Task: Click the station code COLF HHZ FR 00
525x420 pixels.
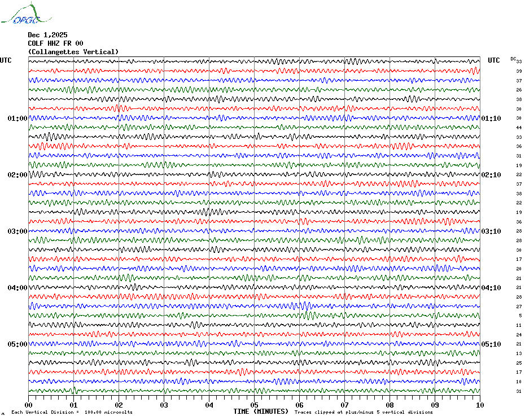Action: click(55, 43)
